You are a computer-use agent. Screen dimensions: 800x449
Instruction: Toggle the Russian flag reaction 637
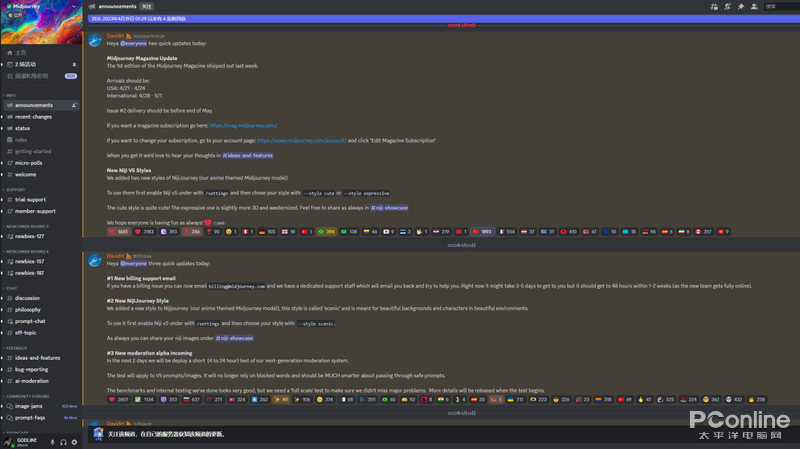(x=191, y=400)
